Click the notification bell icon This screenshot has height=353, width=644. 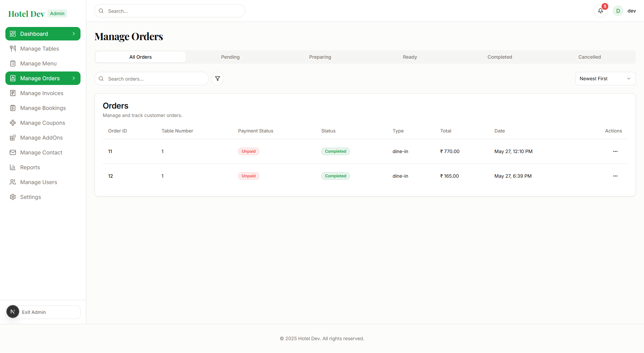coord(600,11)
